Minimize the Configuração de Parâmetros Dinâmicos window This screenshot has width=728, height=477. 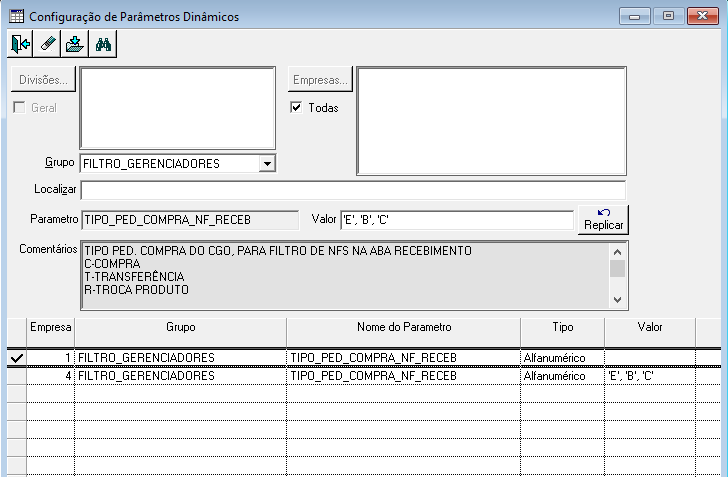(634, 16)
